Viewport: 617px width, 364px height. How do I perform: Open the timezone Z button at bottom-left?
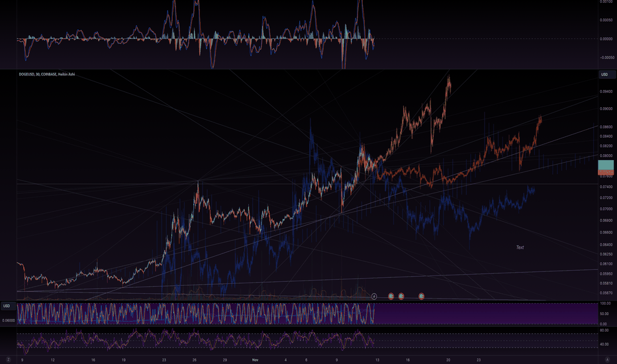point(8,359)
